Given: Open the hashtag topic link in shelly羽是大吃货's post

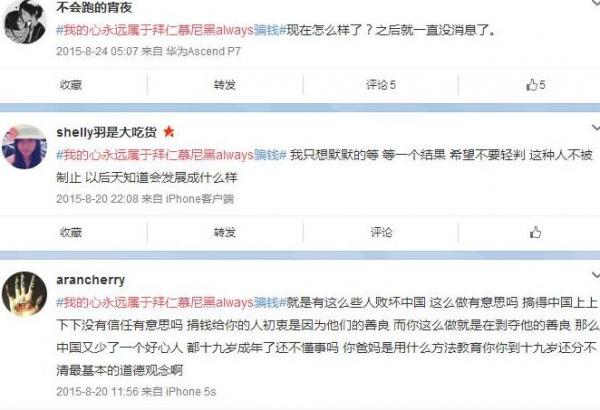Looking at the screenshot, I should click(x=171, y=155).
